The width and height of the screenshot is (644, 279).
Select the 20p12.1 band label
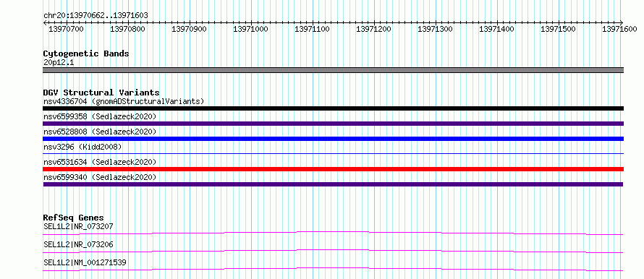[59, 63]
